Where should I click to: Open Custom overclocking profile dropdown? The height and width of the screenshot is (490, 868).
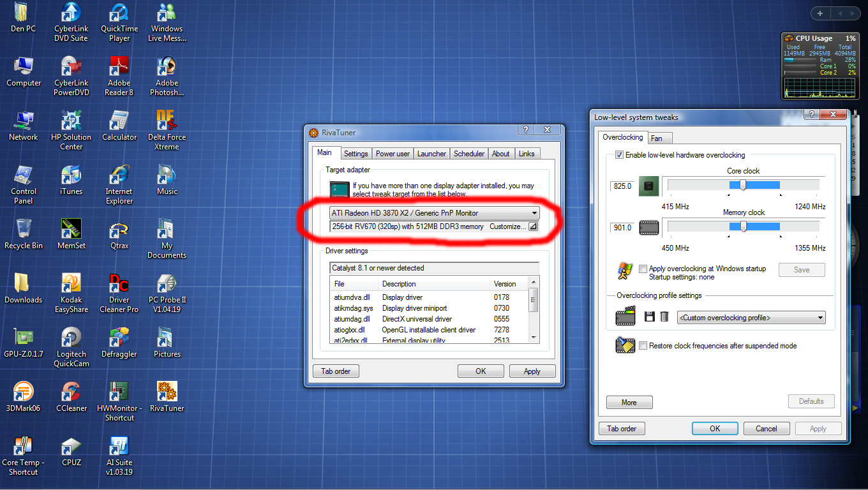(752, 318)
